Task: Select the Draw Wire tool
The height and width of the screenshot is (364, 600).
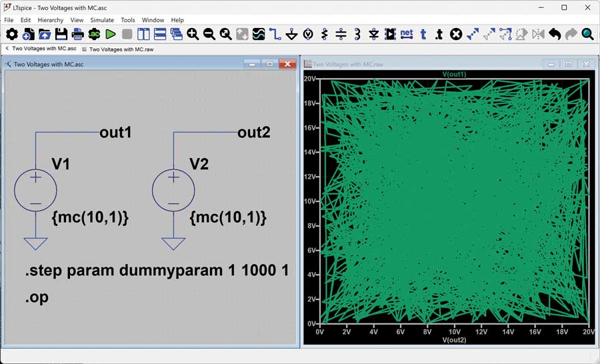Action: (275, 34)
